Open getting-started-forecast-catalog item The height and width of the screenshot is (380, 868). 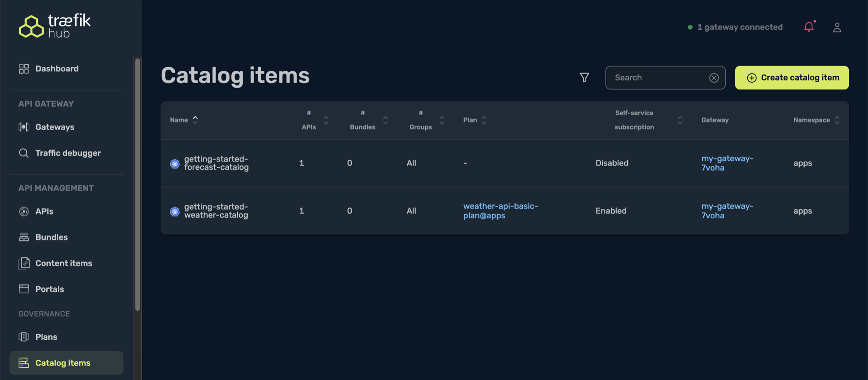[216, 163]
